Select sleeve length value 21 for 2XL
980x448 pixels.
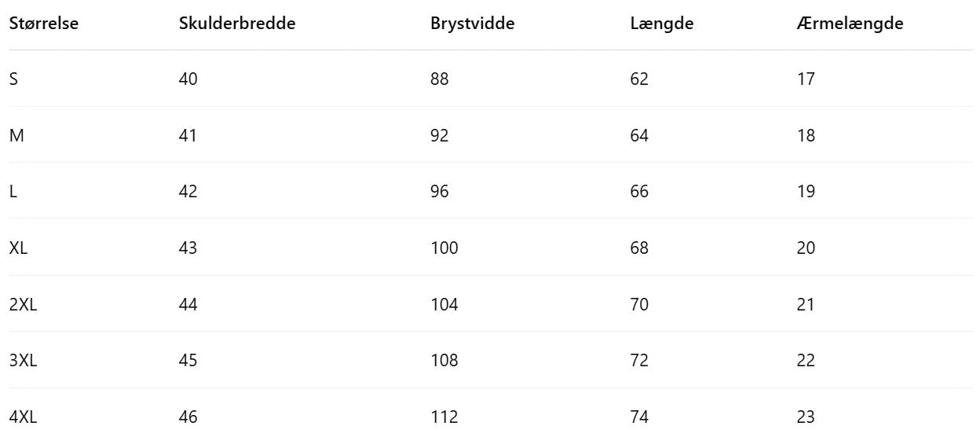806,304
